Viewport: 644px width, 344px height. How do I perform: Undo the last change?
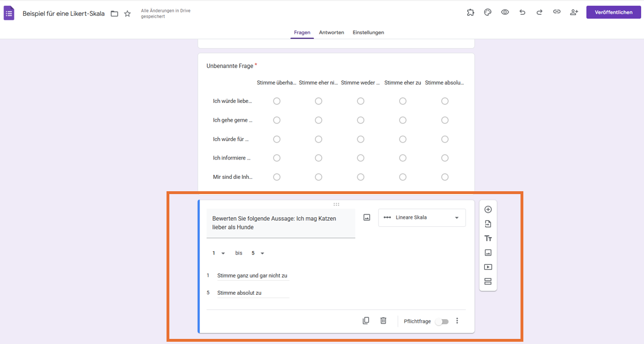(522, 12)
